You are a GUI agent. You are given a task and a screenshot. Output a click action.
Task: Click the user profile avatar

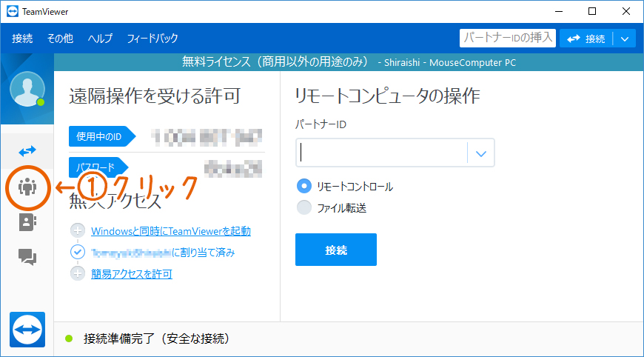[x=27, y=89]
